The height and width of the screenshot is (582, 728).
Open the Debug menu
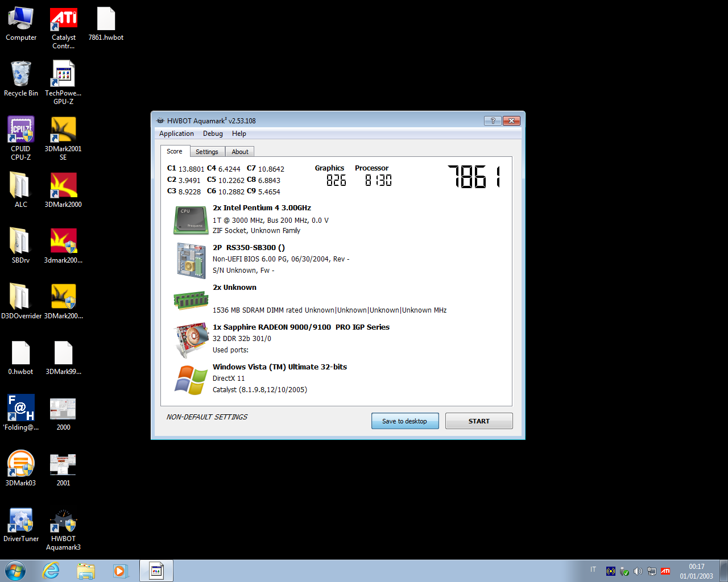point(213,134)
